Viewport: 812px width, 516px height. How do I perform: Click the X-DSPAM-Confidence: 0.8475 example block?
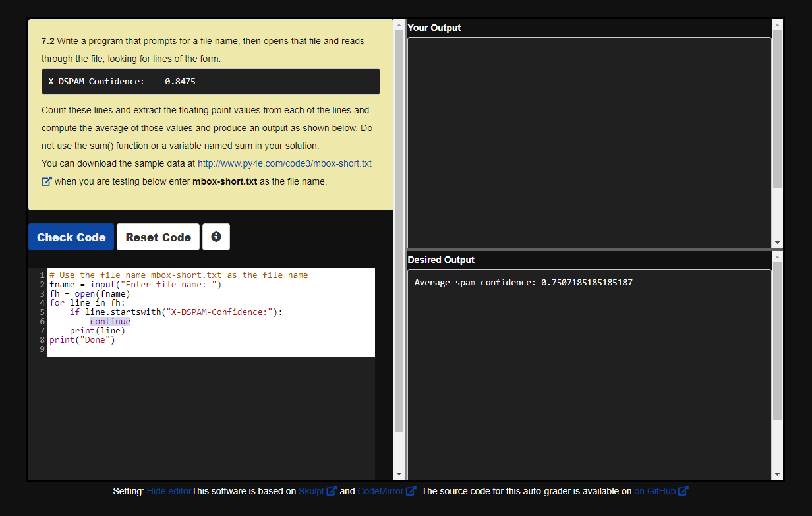(x=211, y=82)
